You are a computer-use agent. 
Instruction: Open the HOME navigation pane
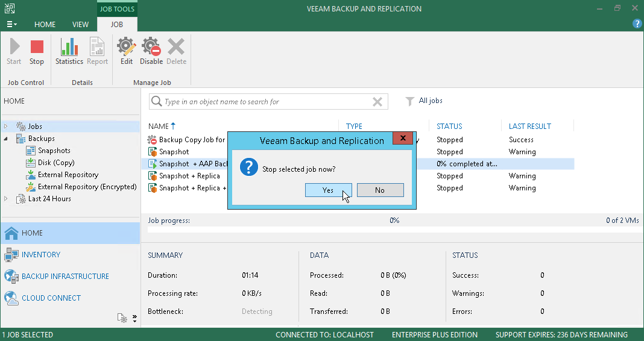pyautogui.click(x=70, y=233)
